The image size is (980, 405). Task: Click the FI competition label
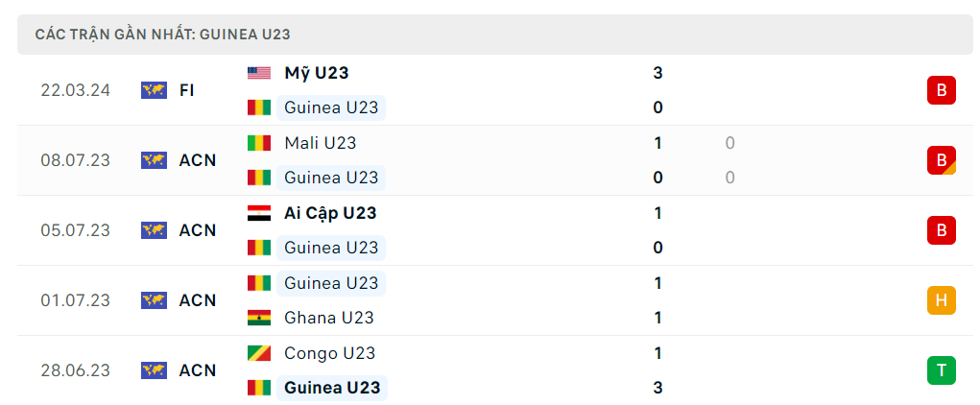tap(187, 90)
